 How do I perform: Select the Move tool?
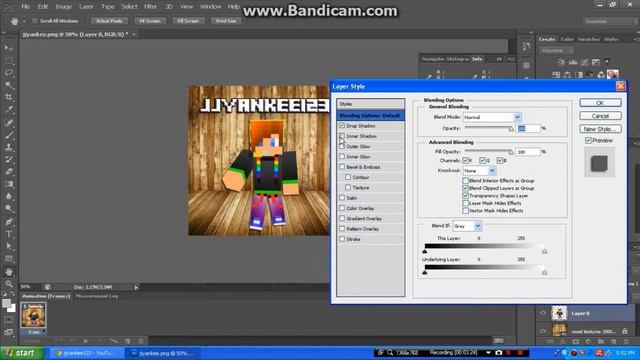(x=9, y=49)
